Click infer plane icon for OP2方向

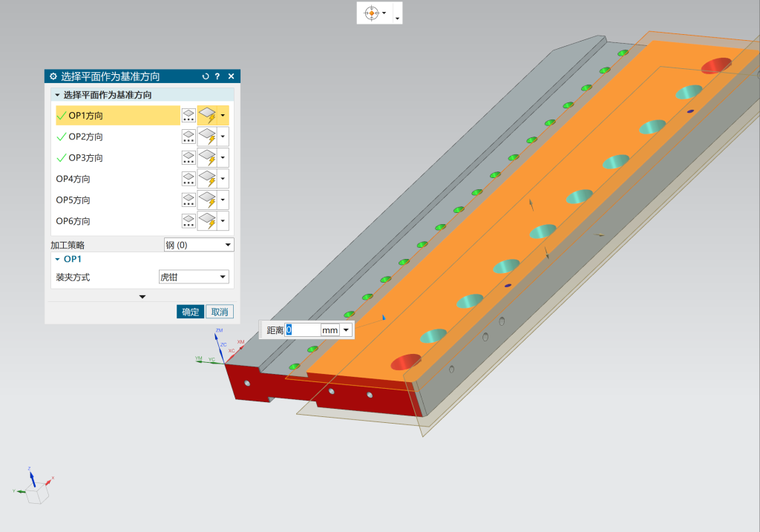[x=207, y=137]
